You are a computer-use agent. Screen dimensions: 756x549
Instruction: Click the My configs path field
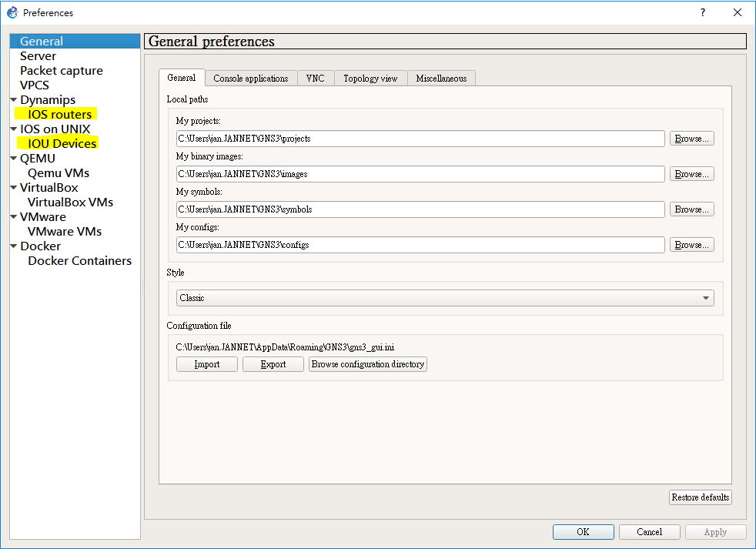[420, 245]
